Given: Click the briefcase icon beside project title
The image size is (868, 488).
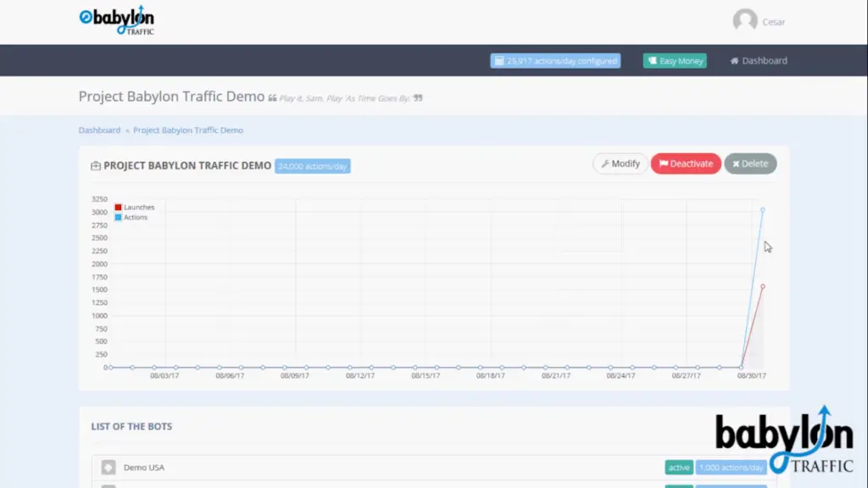Looking at the screenshot, I should (96, 166).
